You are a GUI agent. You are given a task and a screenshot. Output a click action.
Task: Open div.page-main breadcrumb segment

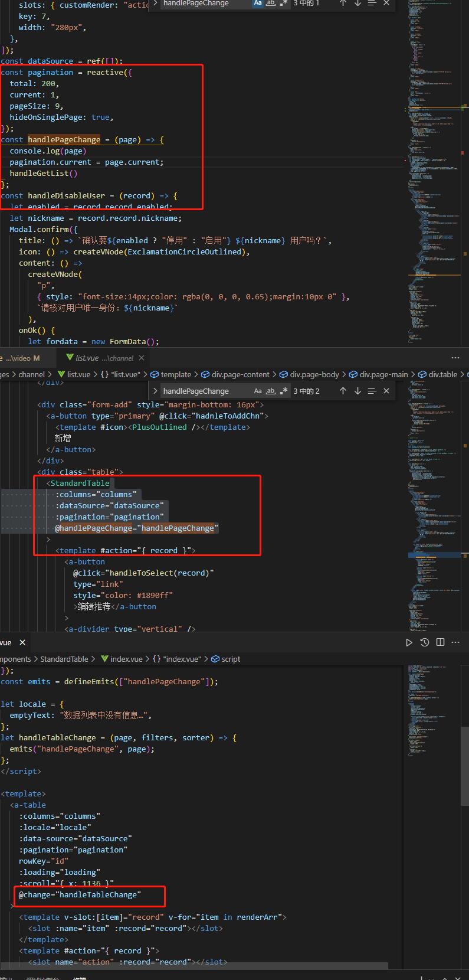click(x=378, y=374)
